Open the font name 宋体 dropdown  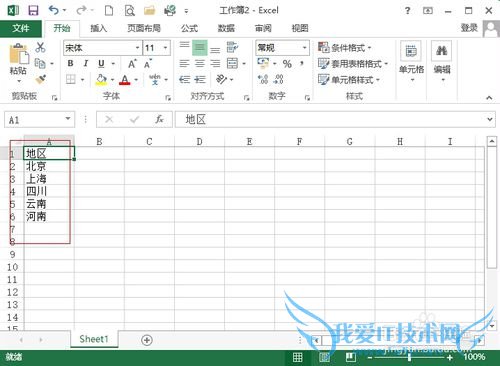[137, 48]
